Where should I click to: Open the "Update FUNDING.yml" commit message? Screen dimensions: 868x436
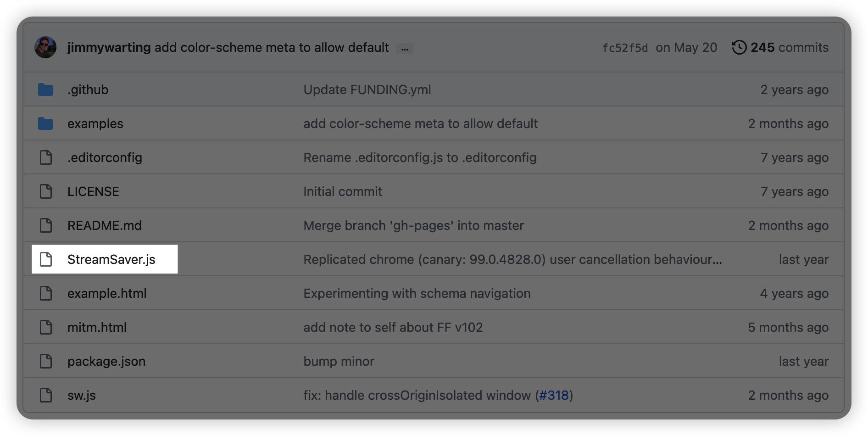click(367, 89)
